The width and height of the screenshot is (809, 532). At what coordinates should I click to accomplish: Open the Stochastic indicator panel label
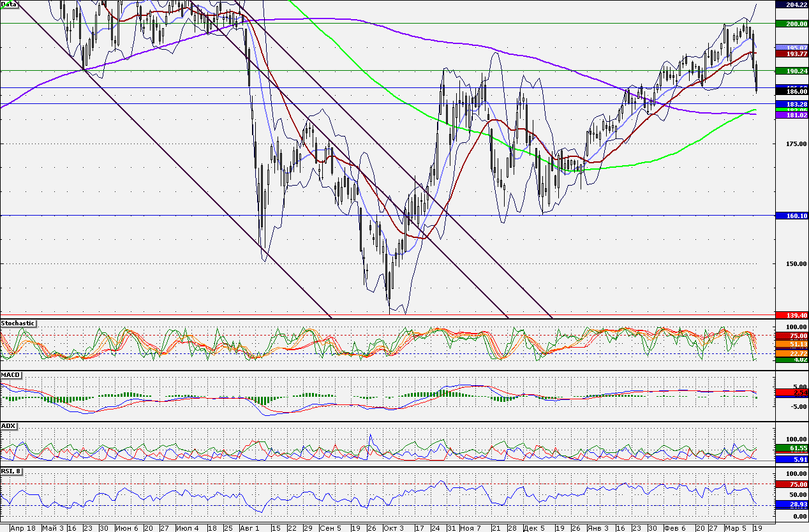click(18, 323)
